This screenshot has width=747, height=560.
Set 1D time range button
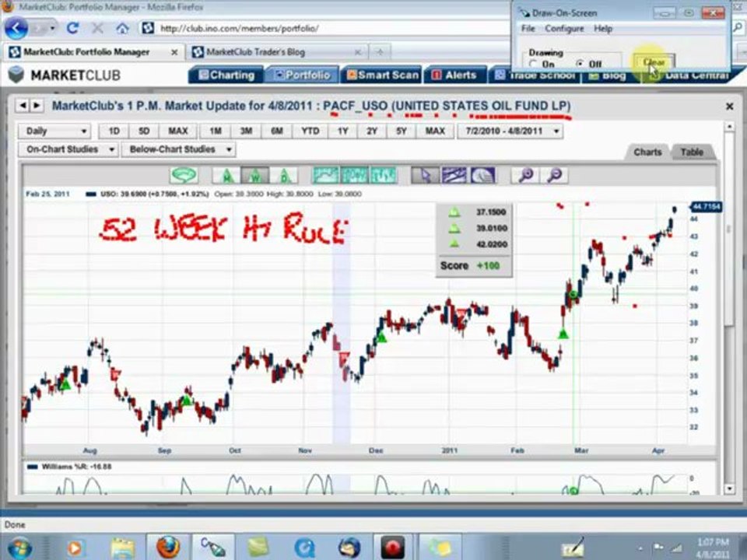pos(114,131)
